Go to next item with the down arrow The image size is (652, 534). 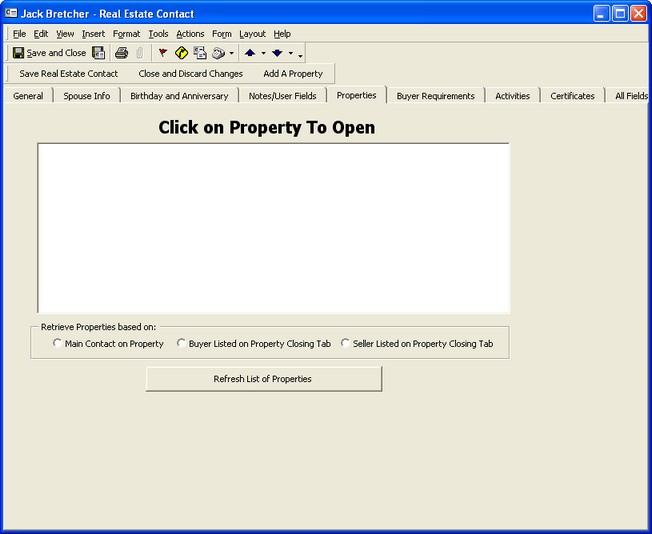[x=277, y=53]
